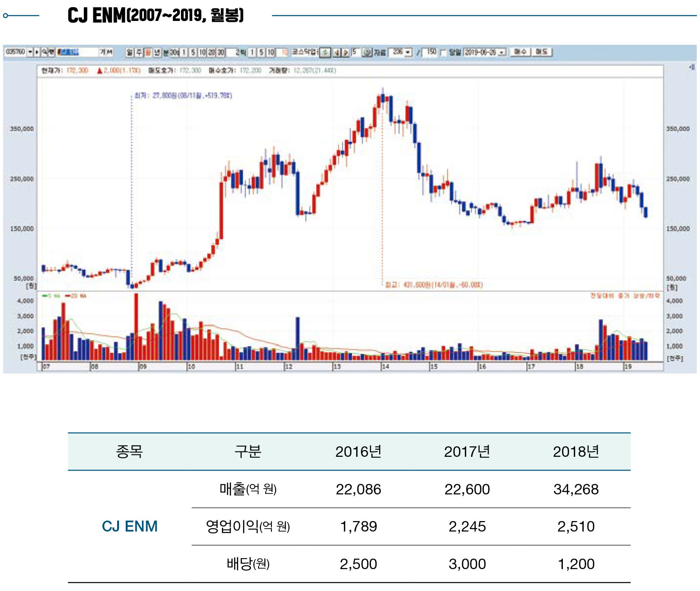Viewport: 700px width, 591px height.
Task: Click the 영업이익(억 원) row label
Action: [x=248, y=526]
